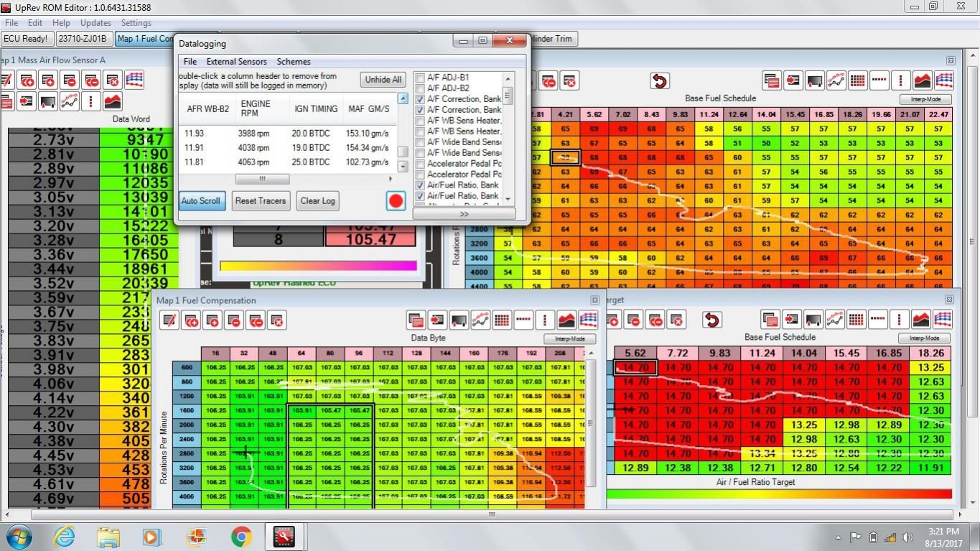The width and height of the screenshot is (980, 551).
Task: Open line graph view in Map 1 Fuel Compensation
Action: point(480,320)
